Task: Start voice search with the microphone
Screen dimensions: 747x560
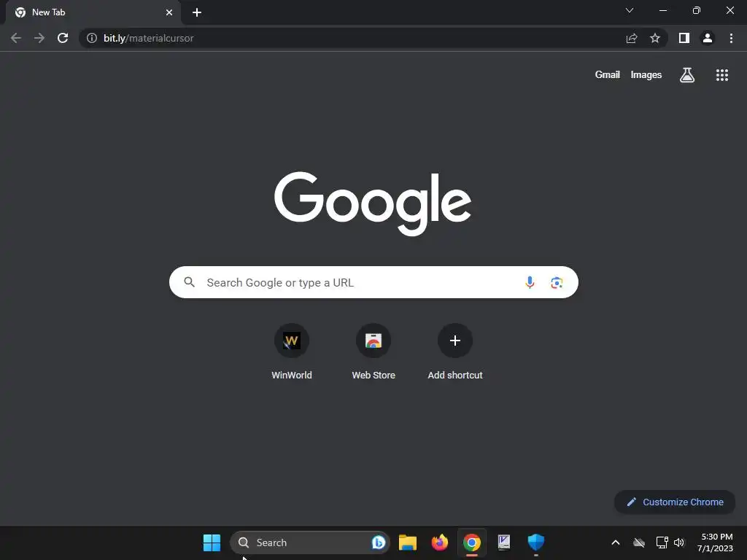Action: coord(530,282)
